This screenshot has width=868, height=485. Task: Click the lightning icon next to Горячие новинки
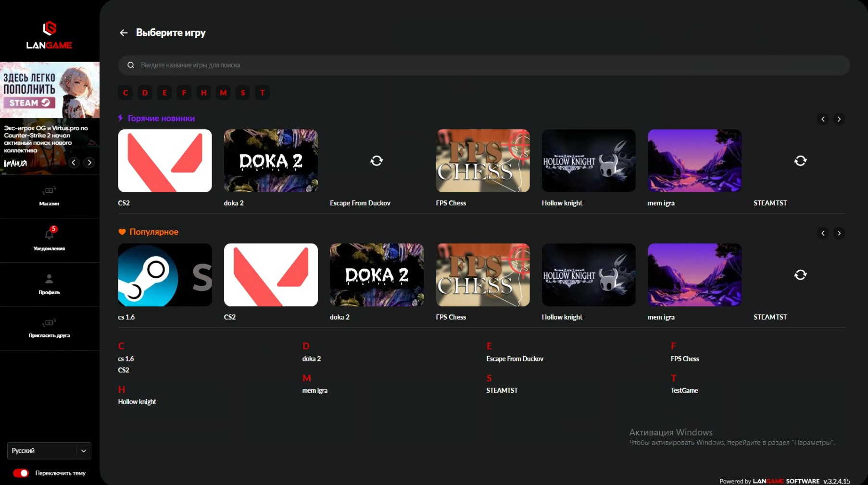point(121,118)
